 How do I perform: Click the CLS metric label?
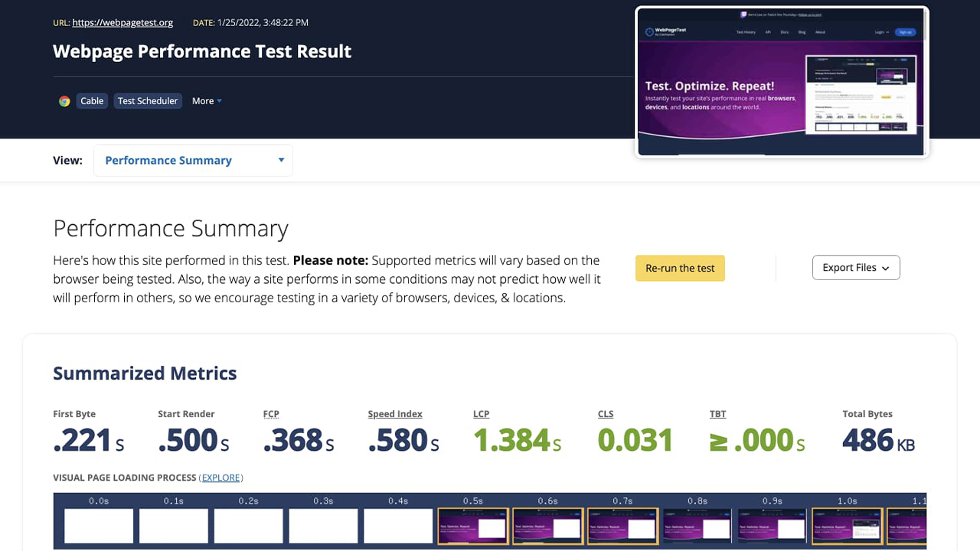tap(606, 414)
